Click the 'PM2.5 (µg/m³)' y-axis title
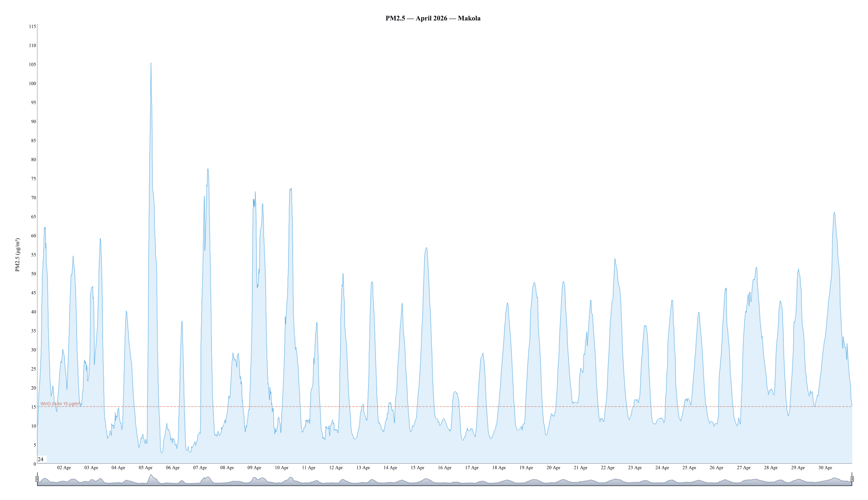This screenshot has height=500, width=868. click(18, 255)
